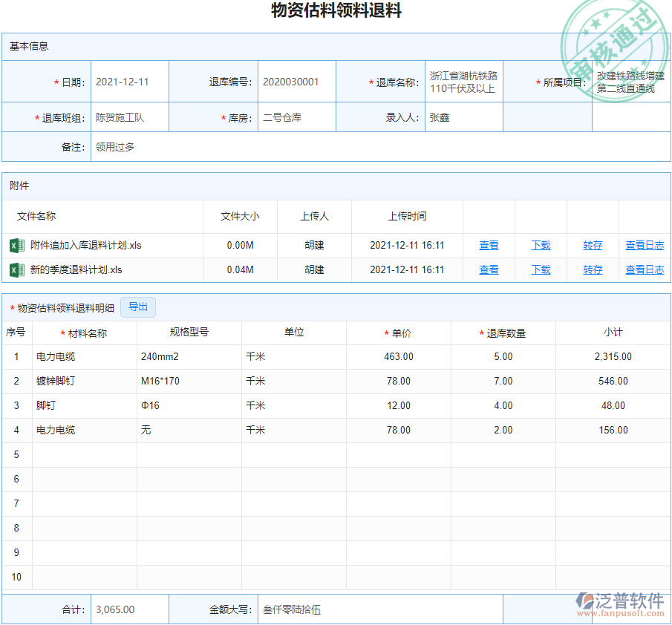Click the Excel icon for 新的季度退料计划.xls

(x=16, y=269)
